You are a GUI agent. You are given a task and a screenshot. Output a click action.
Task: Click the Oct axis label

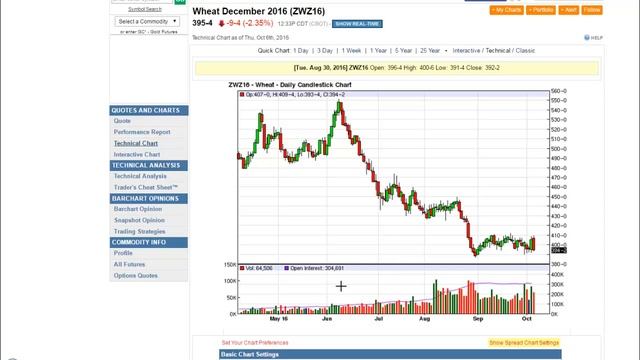[x=527, y=318]
